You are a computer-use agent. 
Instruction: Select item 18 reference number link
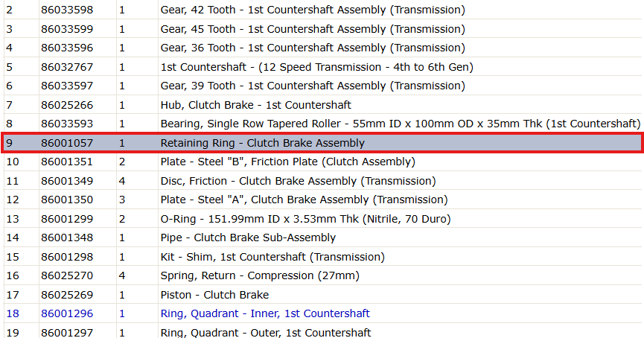tap(13, 313)
